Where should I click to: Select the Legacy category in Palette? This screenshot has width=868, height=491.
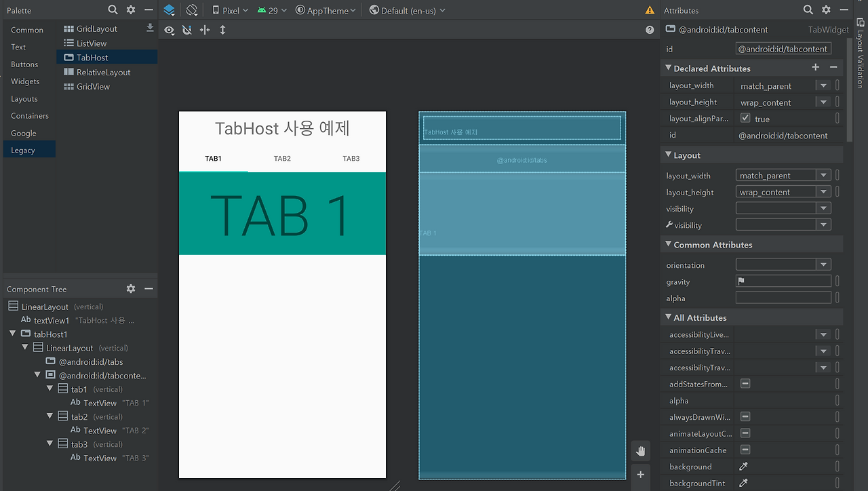pyautogui.click(x=23, y=149)
